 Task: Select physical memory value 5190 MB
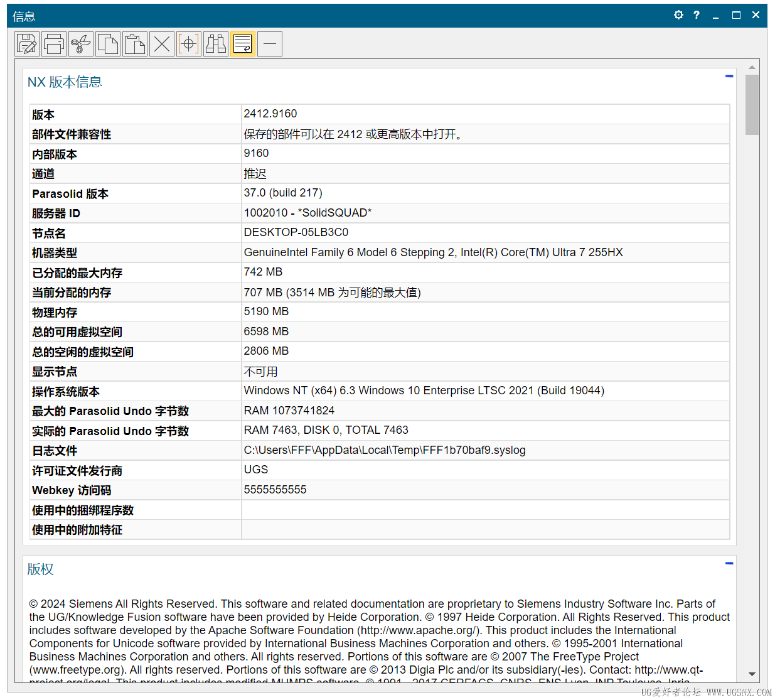coord(266,311)
